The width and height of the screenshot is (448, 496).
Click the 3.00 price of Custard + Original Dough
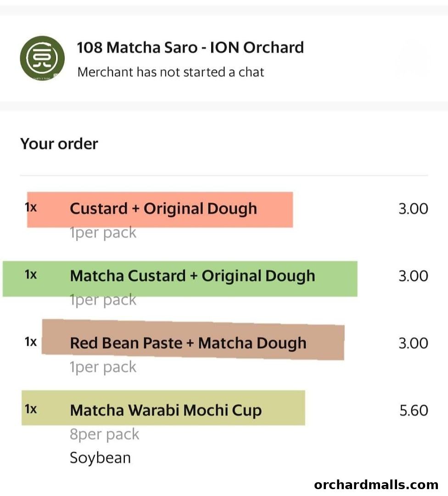[413, 209]
